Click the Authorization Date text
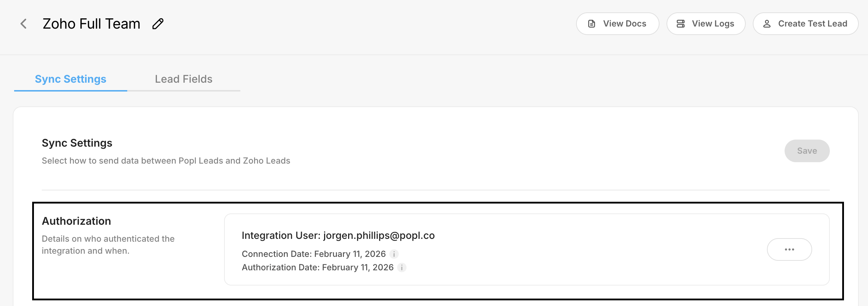Screen dimensions: 868x306 pyautogui.click(x=317, y=267)
